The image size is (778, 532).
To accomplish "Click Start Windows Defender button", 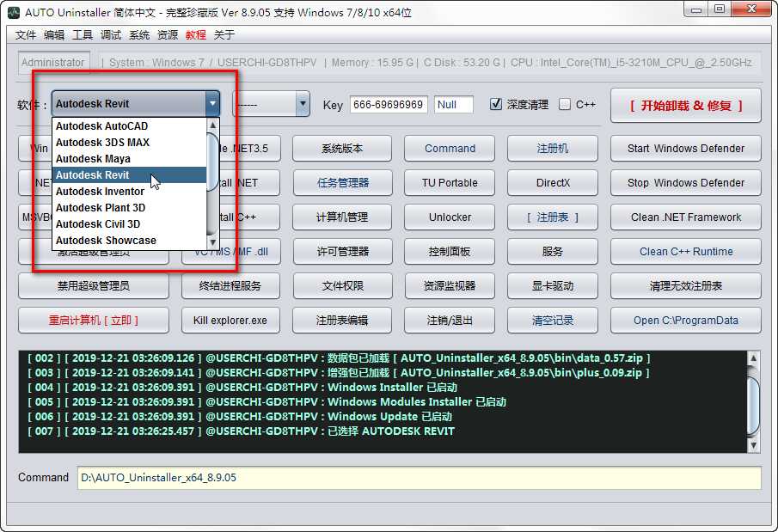I will point(686,149).
